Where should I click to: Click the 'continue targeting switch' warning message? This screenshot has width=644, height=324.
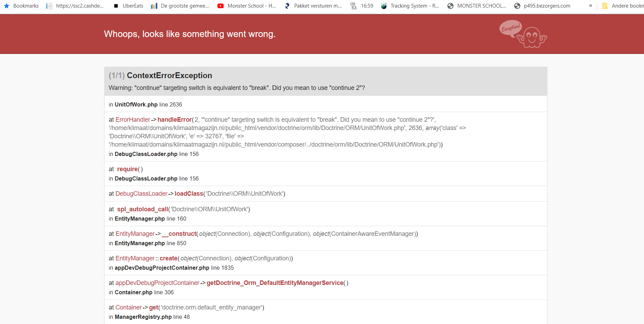pos(237,88)
